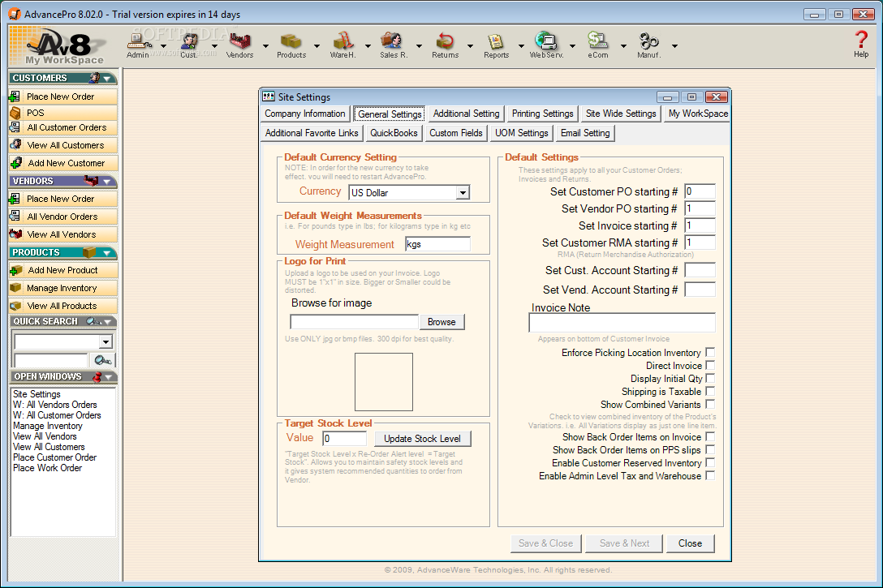Click Set Customer PO starting # field
This screenshot has width=883, height=588.
coord(700,192)
